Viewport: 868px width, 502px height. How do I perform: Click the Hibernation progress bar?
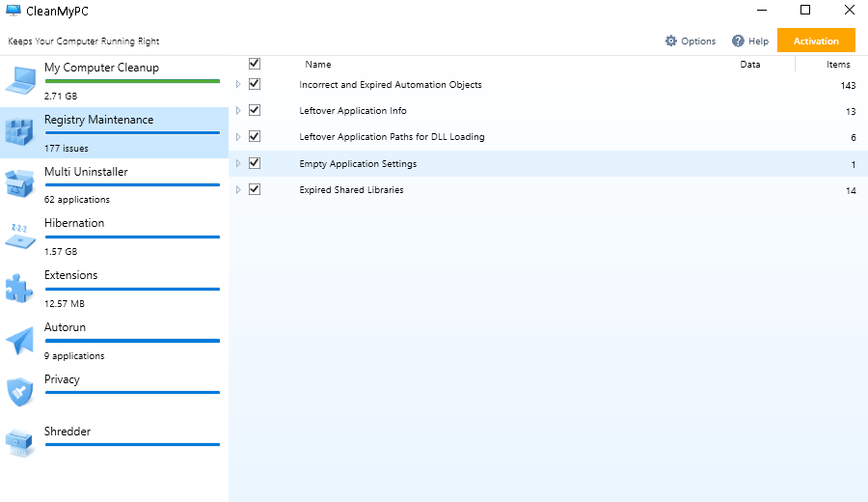click(132, 237)
